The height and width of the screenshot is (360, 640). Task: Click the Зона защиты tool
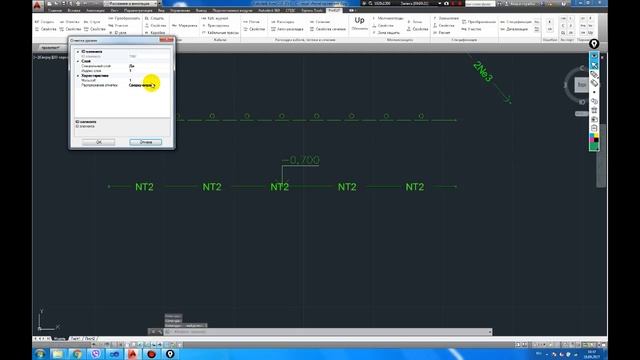click(x=386, y=32)
